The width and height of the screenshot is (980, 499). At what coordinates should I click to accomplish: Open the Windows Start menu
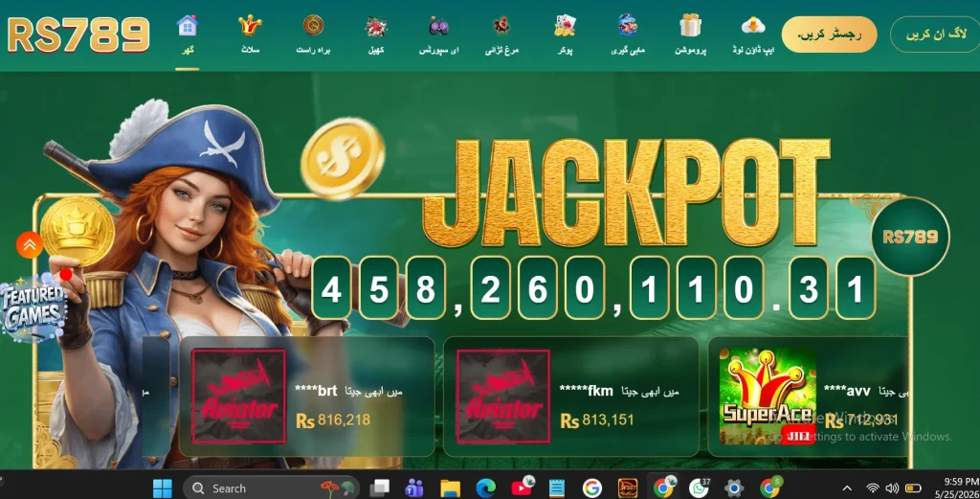pyautogui.click(x=163, y=488)
